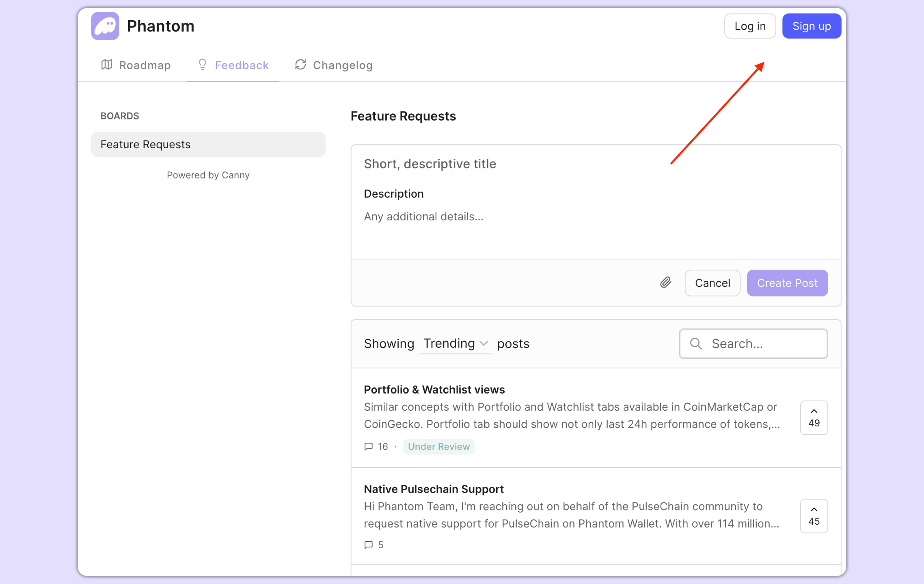This screenshot has width=924, height=584.
Task: Open the Portfolio & Watchlist views post
Action: click(434, 389)
